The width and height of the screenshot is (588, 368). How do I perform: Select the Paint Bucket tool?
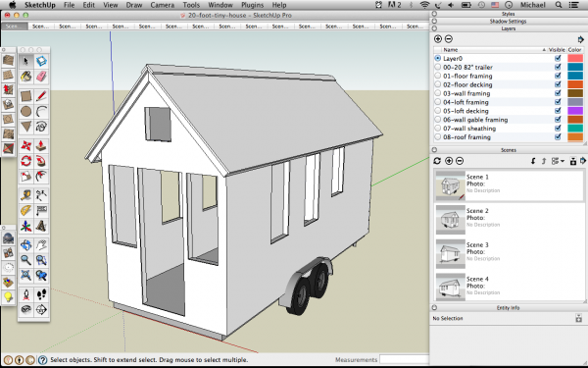25,77
